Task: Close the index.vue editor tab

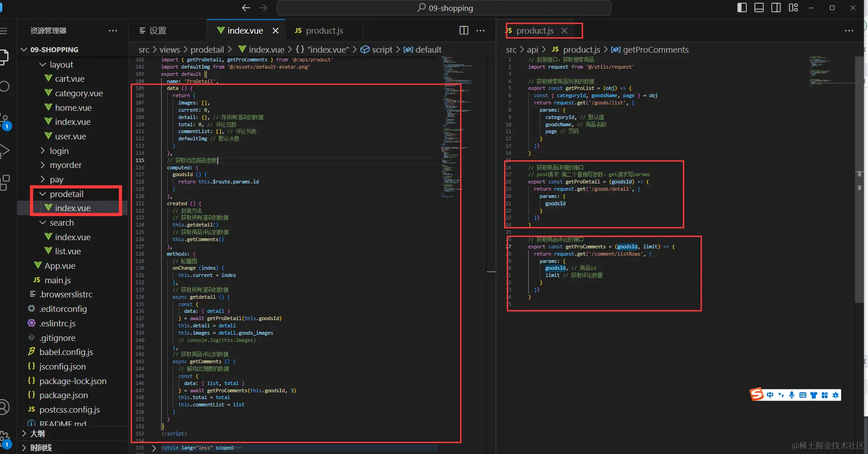Action: (x=275, y=30)
